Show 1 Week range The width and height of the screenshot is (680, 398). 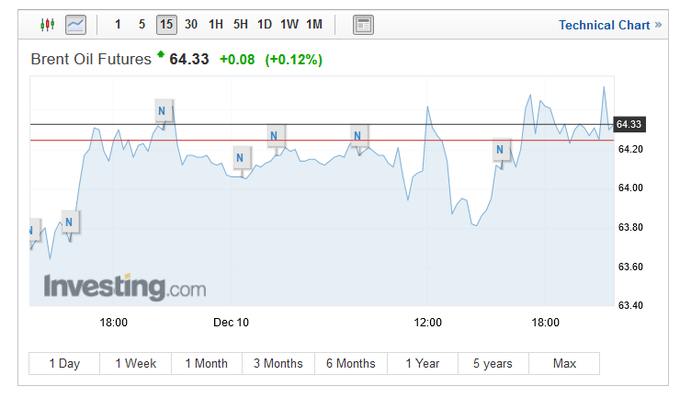[136, 363]
